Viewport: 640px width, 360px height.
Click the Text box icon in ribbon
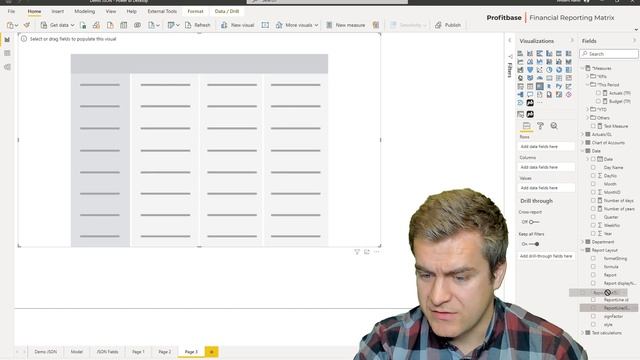(x=265, y=25)
